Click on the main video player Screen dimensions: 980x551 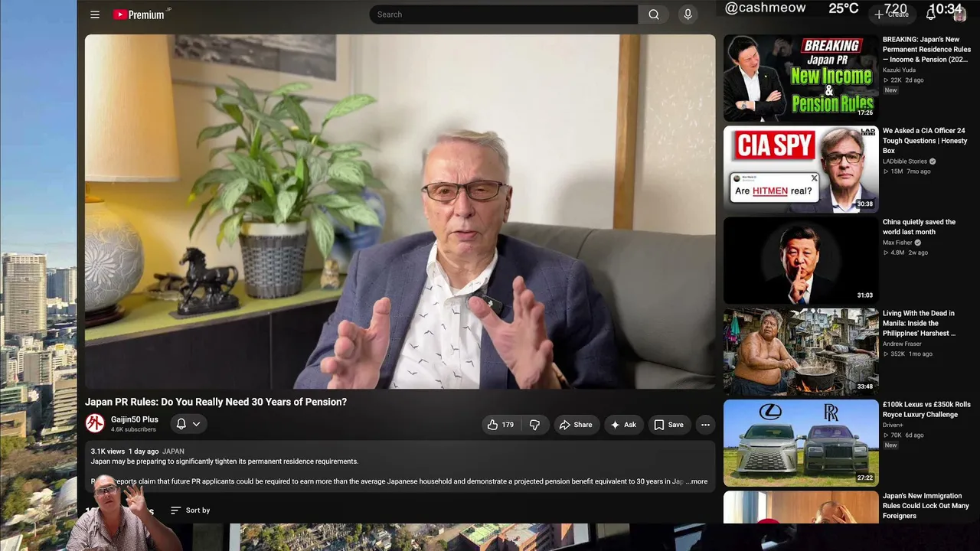coord(400,212)
